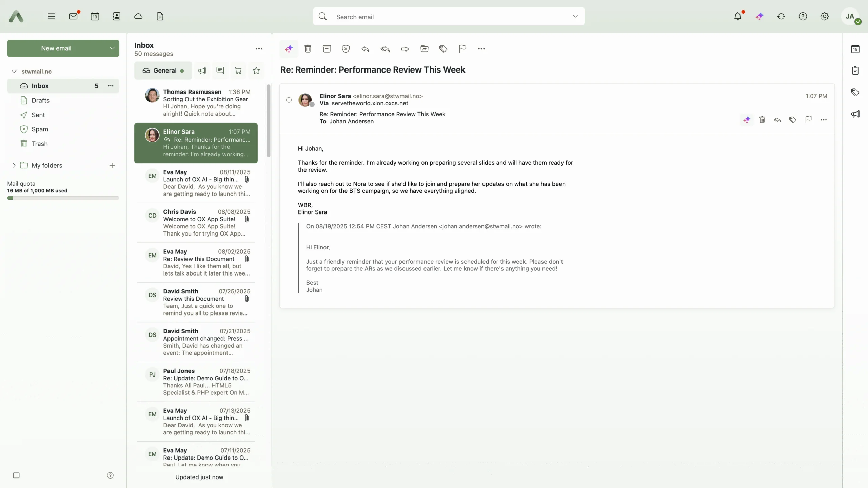
Task: Delete the open email via toolbar trash icon
Action: 308,49
